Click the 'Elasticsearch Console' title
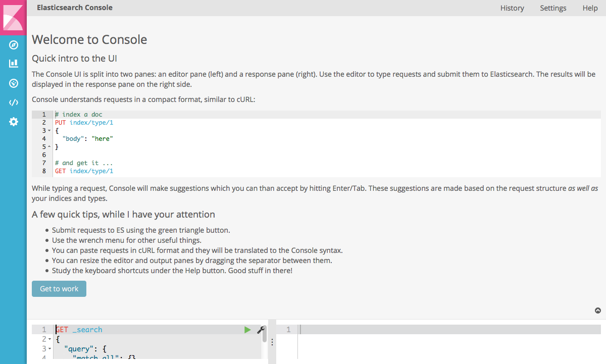 pos(75,8)
